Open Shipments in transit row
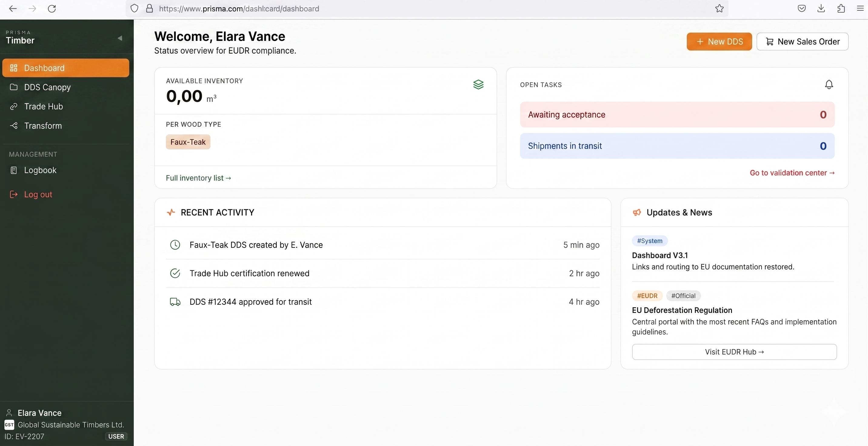 point(677,146)
